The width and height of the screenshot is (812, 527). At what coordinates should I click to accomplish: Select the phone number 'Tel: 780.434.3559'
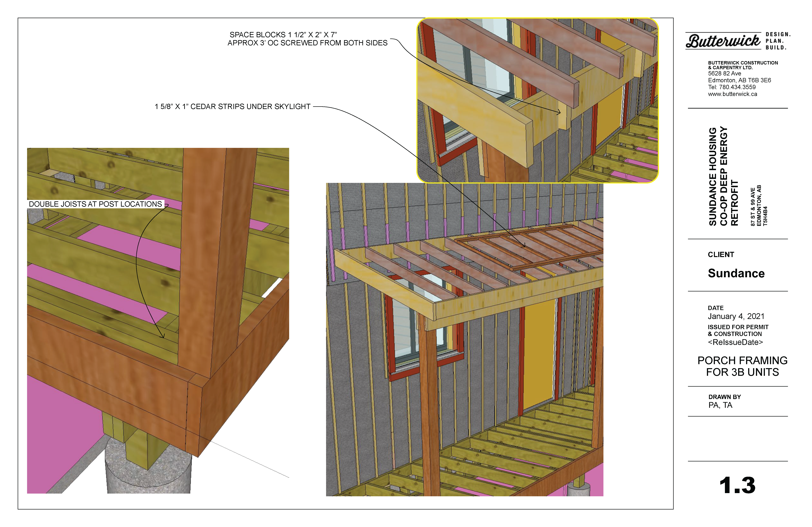[732, 87]
